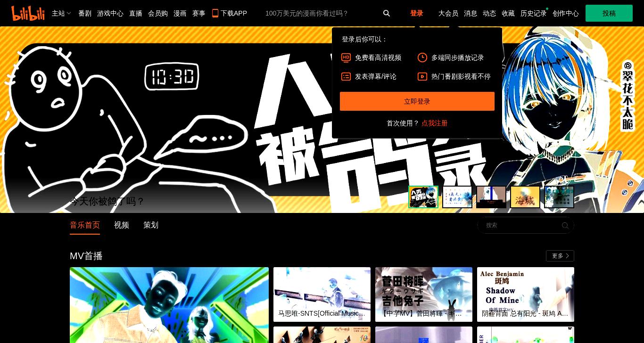Expand the 主站 dropdown menu
The image size is (644, 343).
click(x=61, y=13)
